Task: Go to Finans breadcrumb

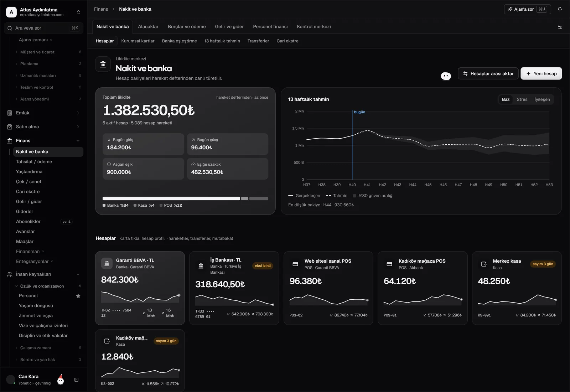Action: click(101, 9)
